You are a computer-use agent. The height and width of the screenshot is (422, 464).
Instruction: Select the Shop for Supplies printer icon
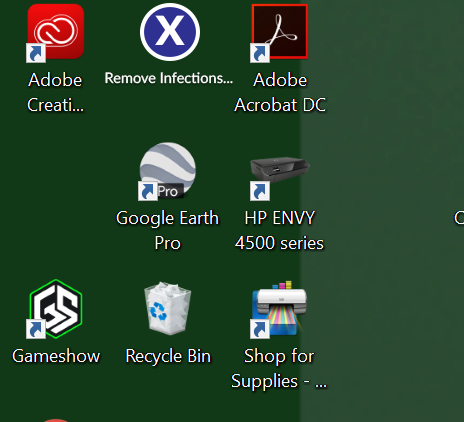279,308
